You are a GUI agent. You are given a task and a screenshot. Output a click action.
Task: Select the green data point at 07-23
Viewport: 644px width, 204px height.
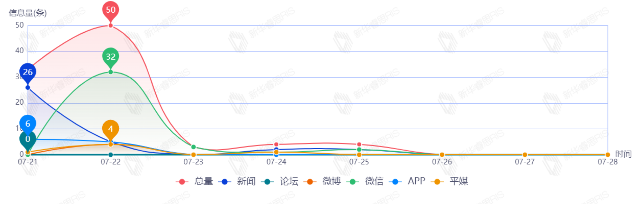click(x=193, y=147)
